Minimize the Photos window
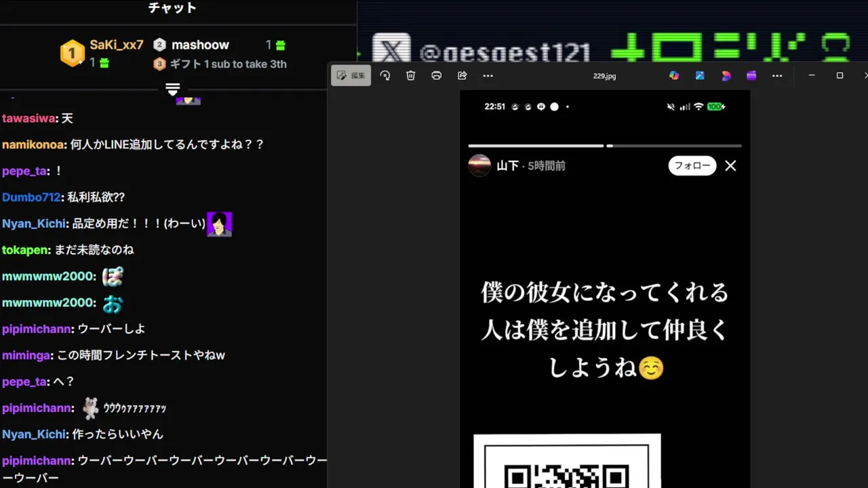 pyautogui.click(x=812, y=75)
